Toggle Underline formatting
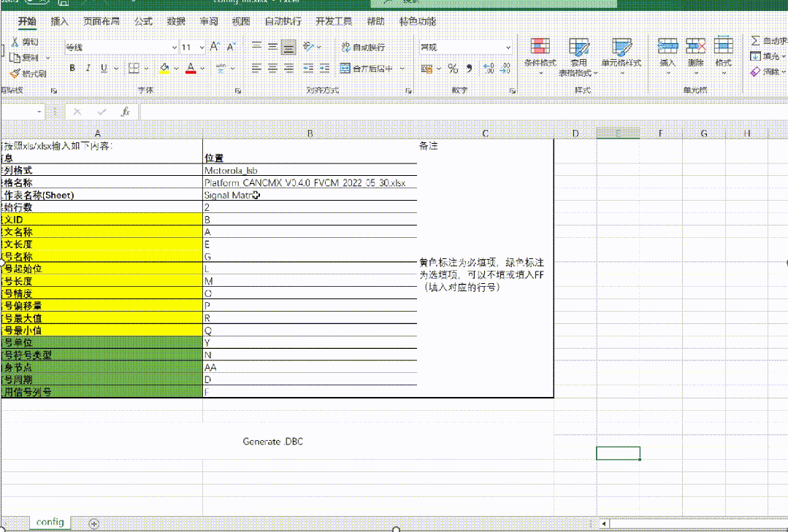 (x=104, y=68)
